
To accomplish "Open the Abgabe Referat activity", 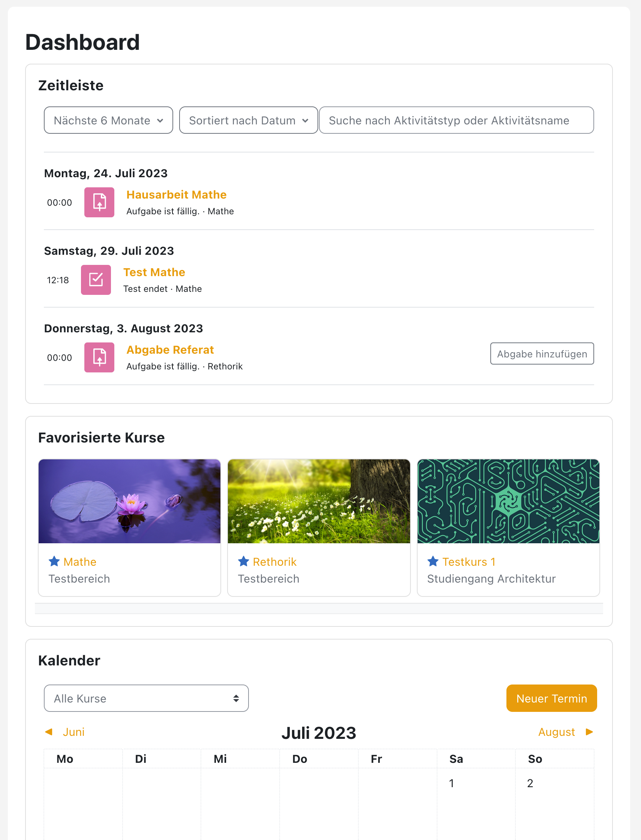I will (x=170, y=350).
